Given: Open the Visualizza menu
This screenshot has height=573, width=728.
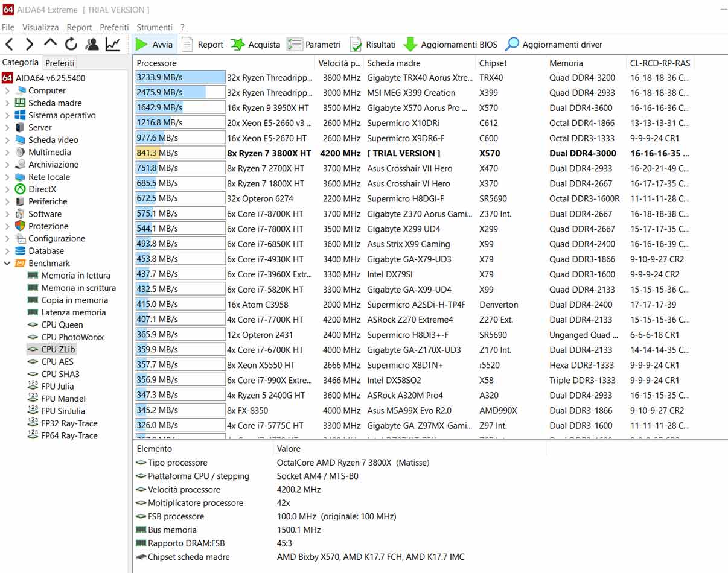Looking at the screenshot, I should (x=40, y=27).
